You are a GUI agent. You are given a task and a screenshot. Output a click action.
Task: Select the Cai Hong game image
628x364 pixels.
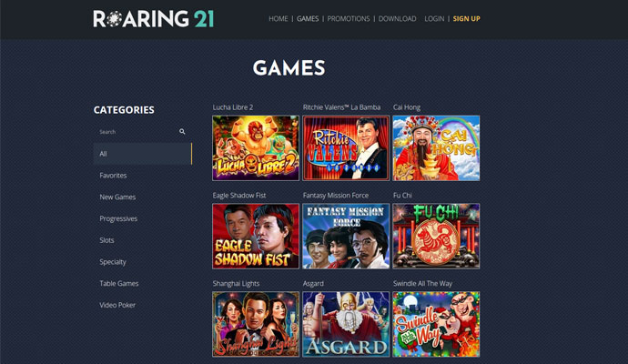(436, 148)
